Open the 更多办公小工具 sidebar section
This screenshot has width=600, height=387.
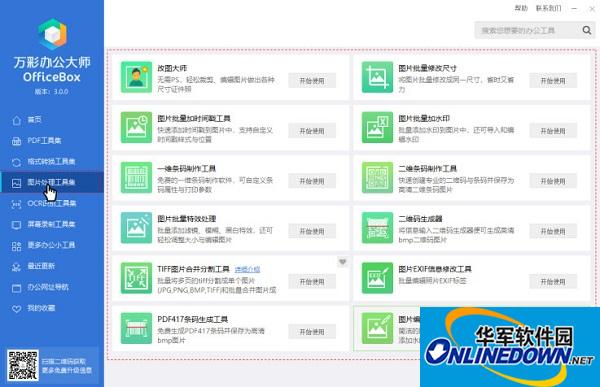[52, 245]
